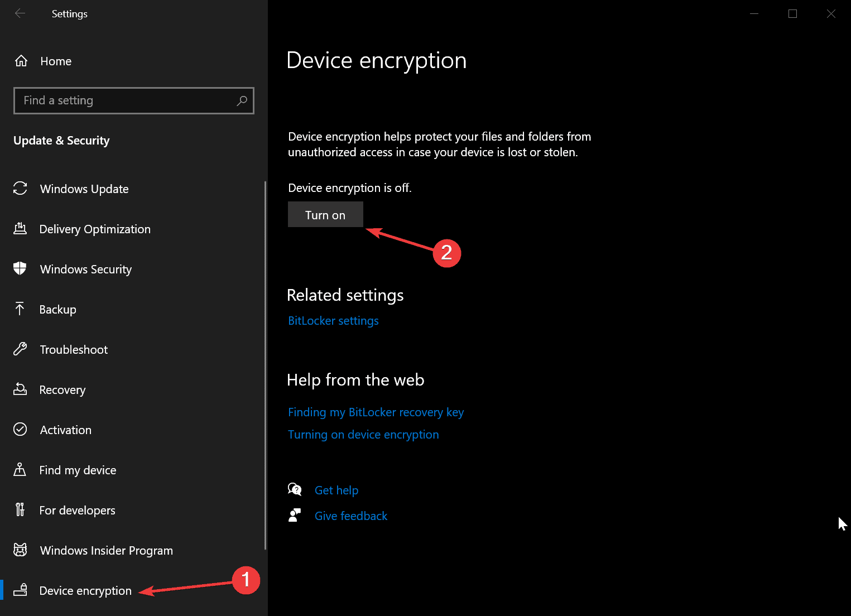
Task: Click the search magnifier icon
Action: [242, 100]
